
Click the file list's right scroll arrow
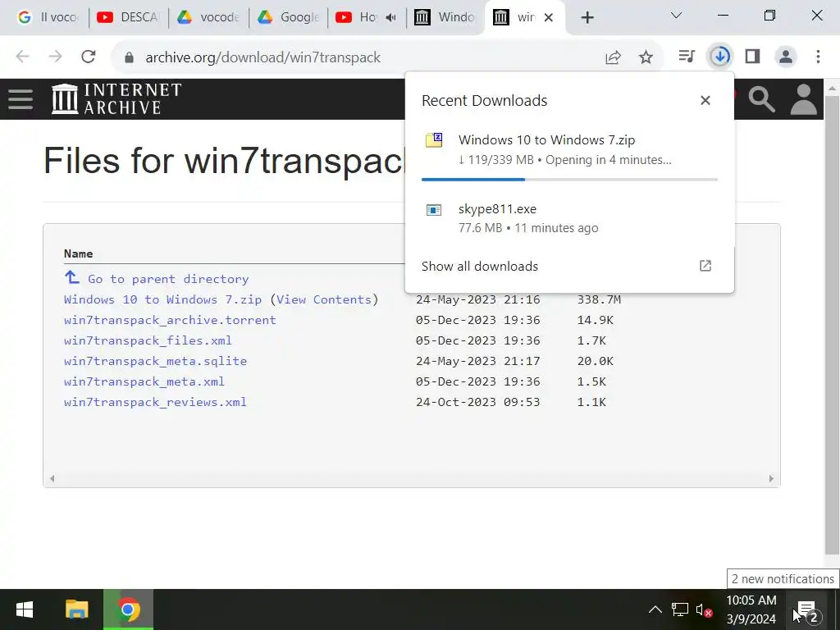click(771, 478)
